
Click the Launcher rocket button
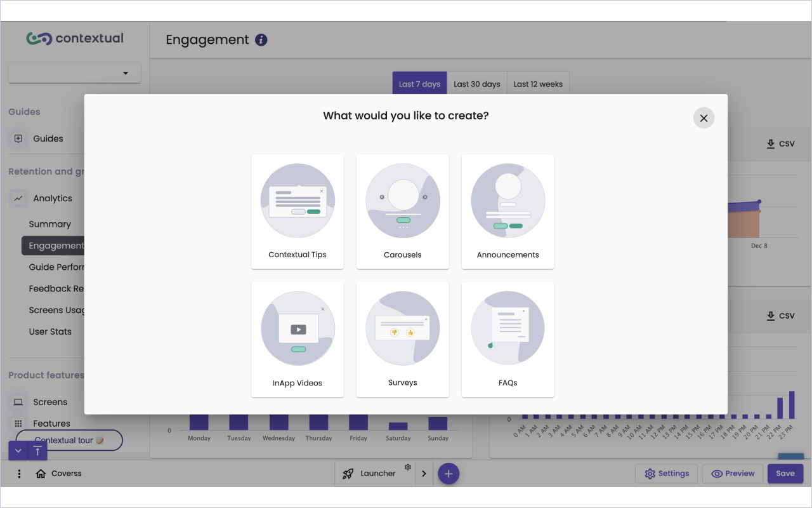click(375, 474)
